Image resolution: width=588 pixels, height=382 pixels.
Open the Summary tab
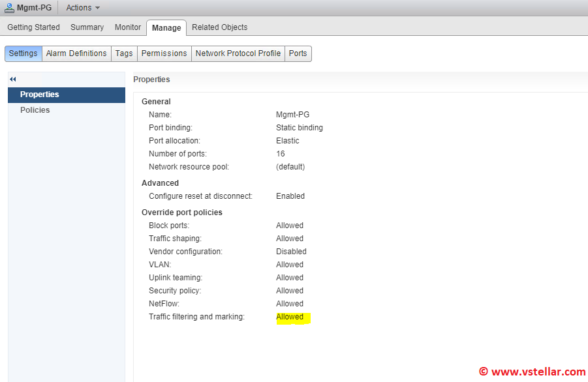[87, 27]
